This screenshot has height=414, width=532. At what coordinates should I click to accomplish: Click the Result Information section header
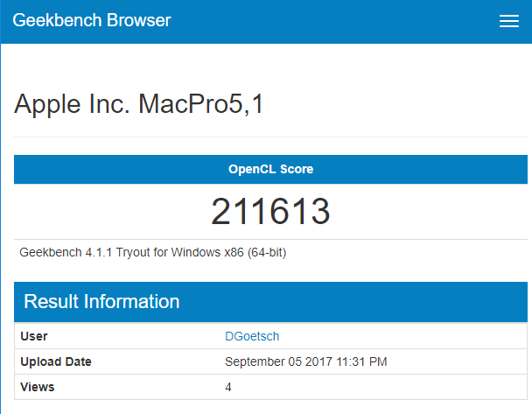point(101,302)
